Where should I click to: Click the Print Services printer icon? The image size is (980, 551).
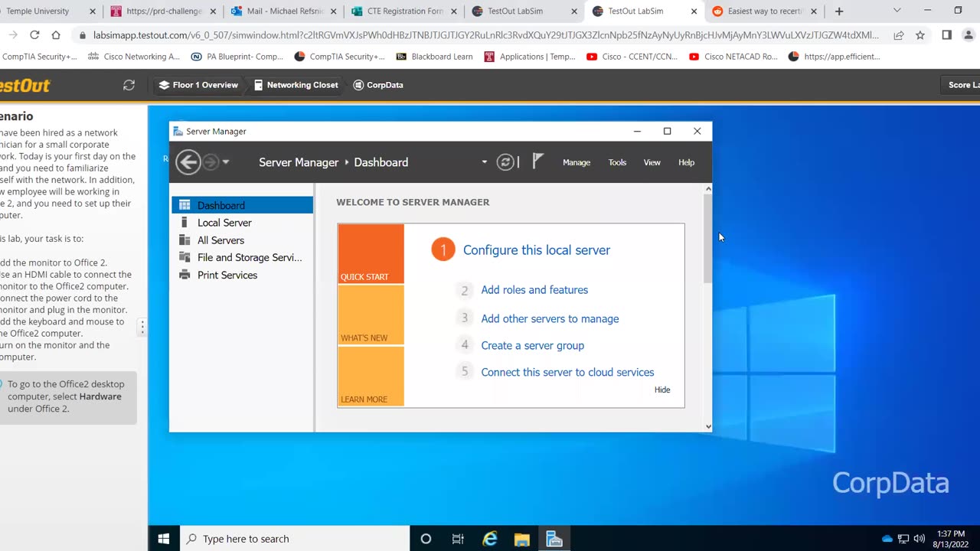pos(185,275)
